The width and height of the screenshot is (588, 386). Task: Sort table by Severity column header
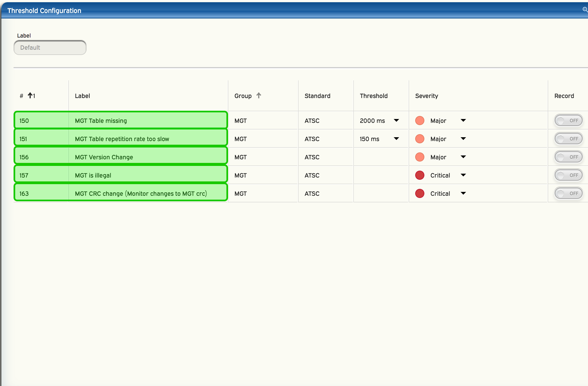click(x=427, y=96)
